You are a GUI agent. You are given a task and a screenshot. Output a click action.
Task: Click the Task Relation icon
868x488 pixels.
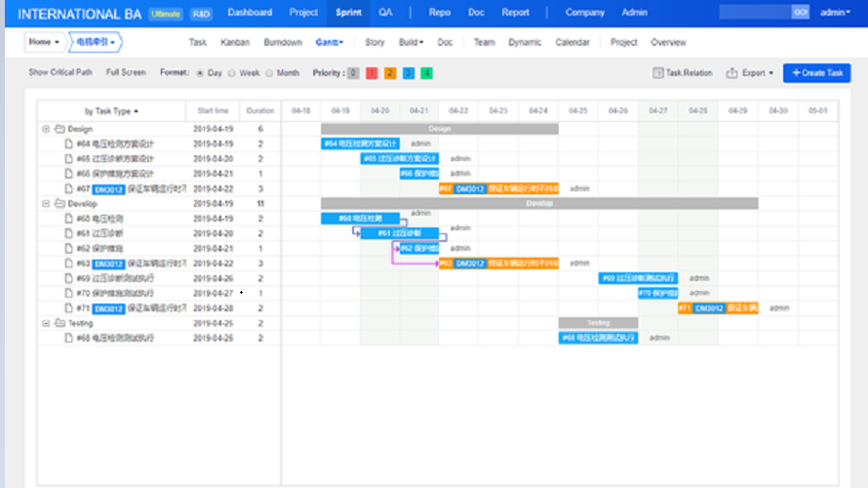(657, 73)
